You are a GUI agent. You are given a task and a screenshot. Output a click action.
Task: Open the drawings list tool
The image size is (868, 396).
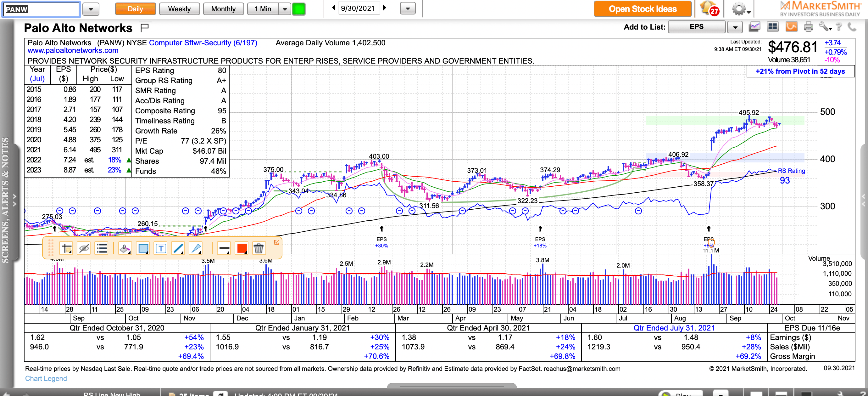(101, 249)
